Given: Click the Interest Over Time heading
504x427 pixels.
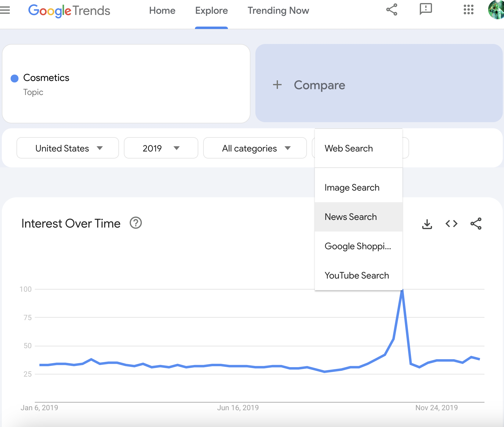Looking at the screenshot, I should click(x=71, y=224).
